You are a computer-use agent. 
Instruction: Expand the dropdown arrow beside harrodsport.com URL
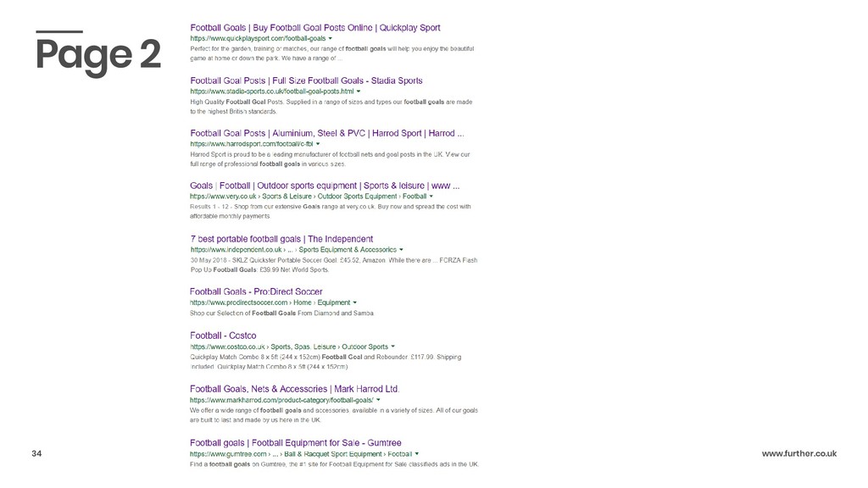(318, 144)
